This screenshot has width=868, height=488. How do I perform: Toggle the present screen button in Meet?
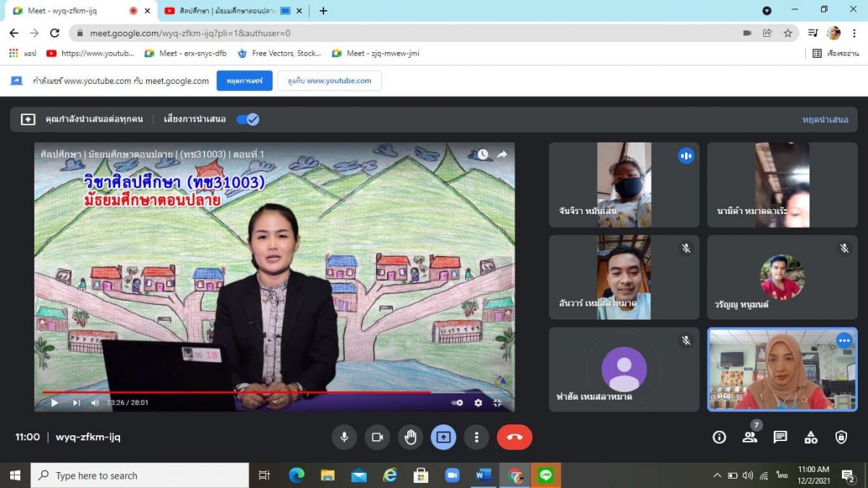443,437
